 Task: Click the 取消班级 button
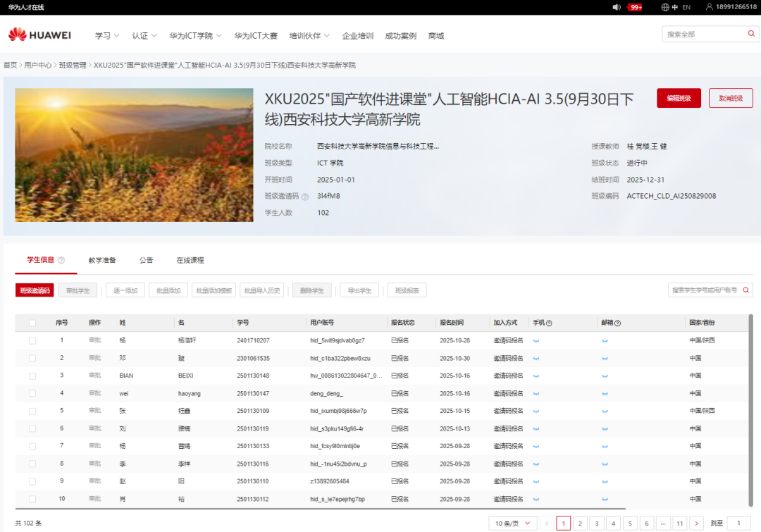click(731, 98)
